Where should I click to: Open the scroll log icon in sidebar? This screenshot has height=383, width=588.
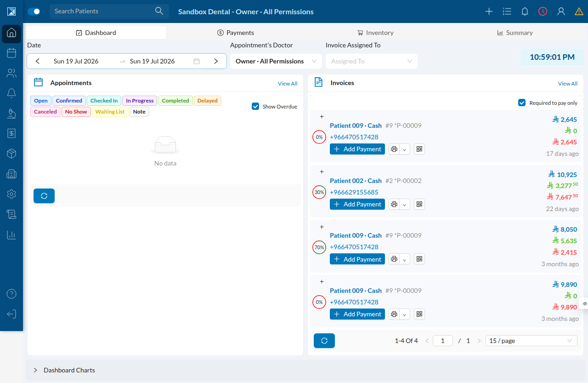click(x=11, y=214)
